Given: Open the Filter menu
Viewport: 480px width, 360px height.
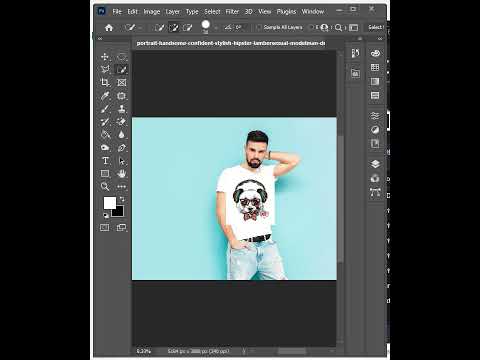Looking at the screenshot, I should click(x=232, y=12).
